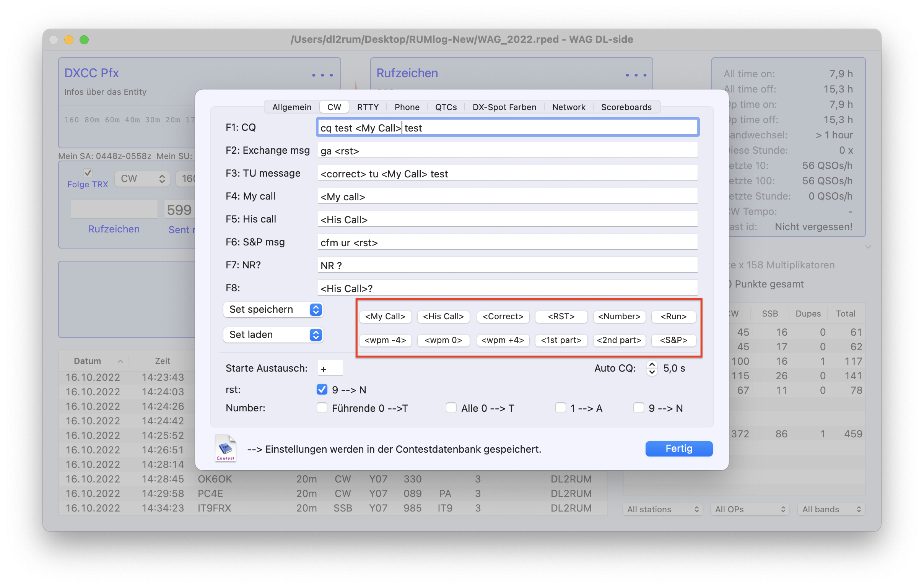This screenshot has height=588, width=924.
Task: Click the F3 TU message field
Action: click(507, 174)
